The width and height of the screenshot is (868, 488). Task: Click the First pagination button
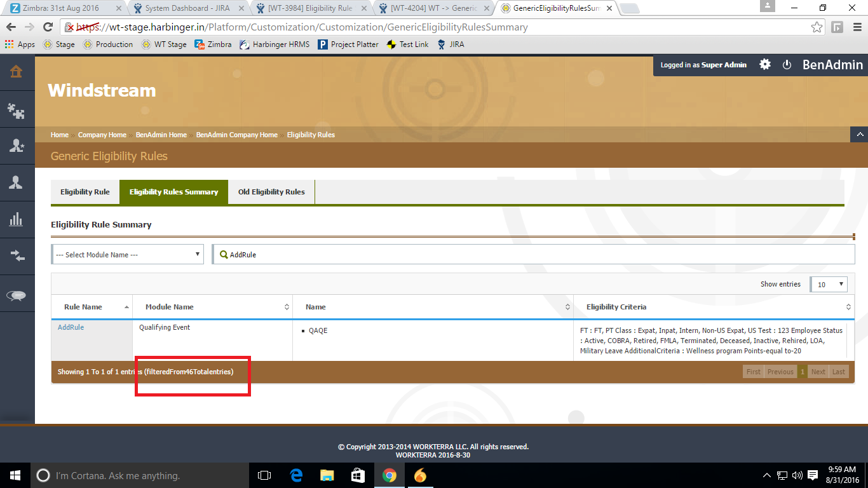coord(754,372)
